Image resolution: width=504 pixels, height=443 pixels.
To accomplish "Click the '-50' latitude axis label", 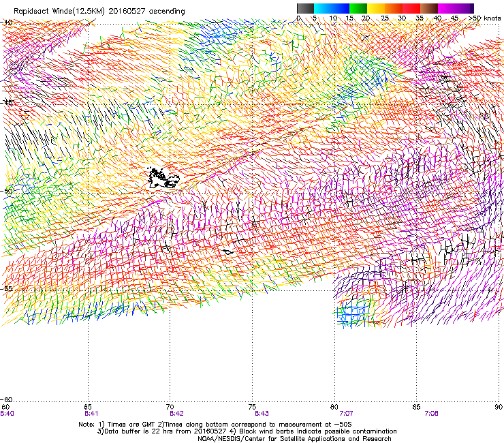I will pos(7,191).
